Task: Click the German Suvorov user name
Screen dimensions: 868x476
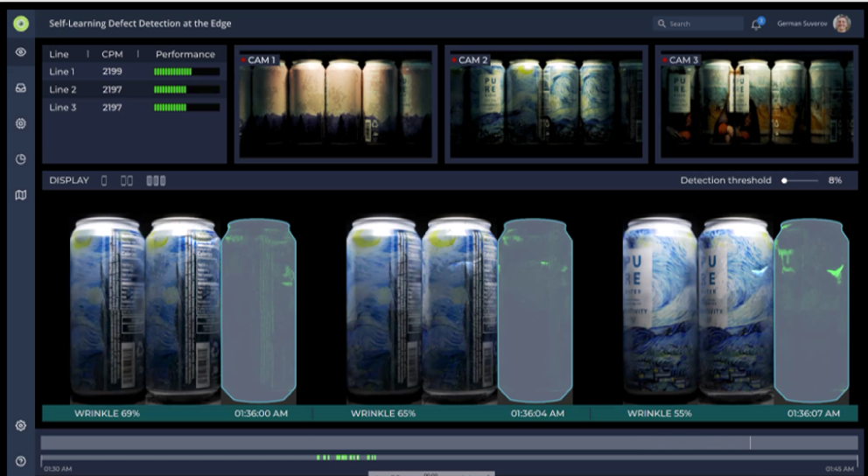Action: [x=802, y=24]
